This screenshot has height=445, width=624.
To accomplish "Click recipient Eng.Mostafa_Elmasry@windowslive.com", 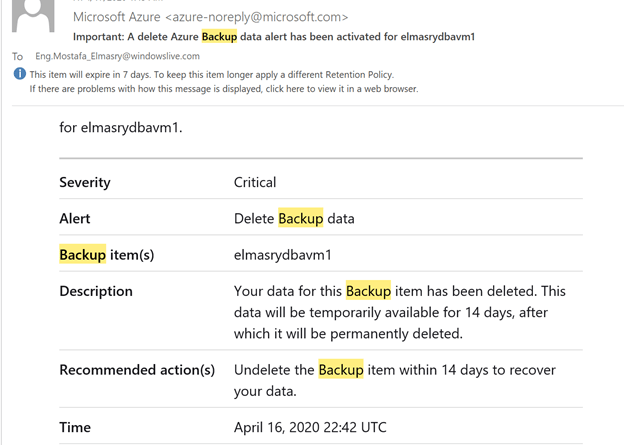I will coord(117,57).
